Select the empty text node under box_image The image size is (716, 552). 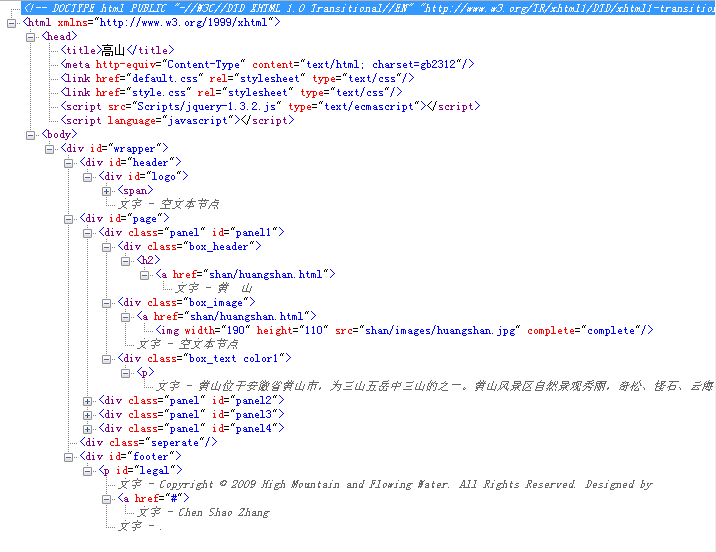pyautogui.click(x=188, y=344)
